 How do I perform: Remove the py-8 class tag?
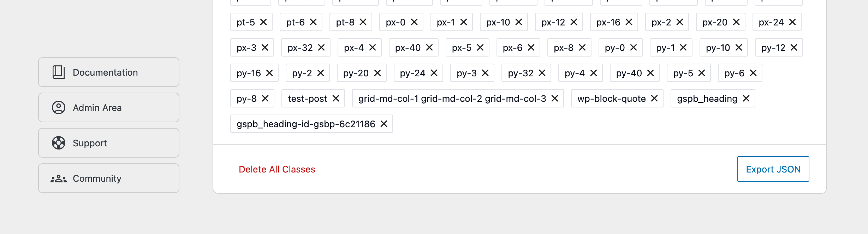tap(265, 99)
